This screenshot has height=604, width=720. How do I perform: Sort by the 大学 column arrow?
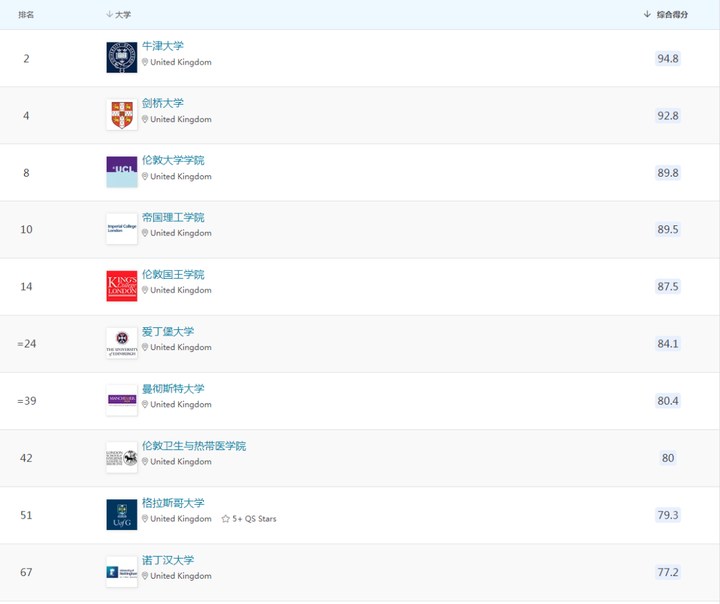tap(109, 14)
